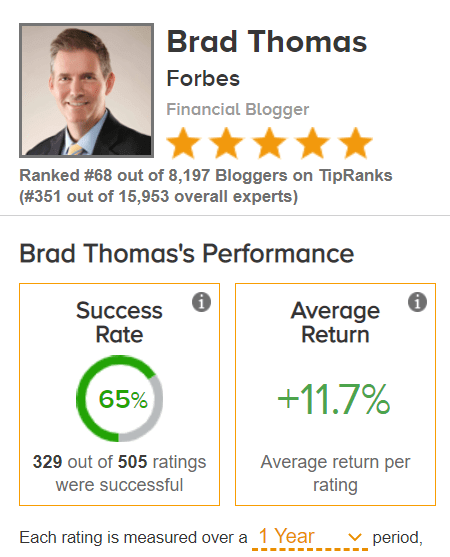The image size is (450, 557).
Task: Click the first gold rating star
Action: tap(183, 143)
